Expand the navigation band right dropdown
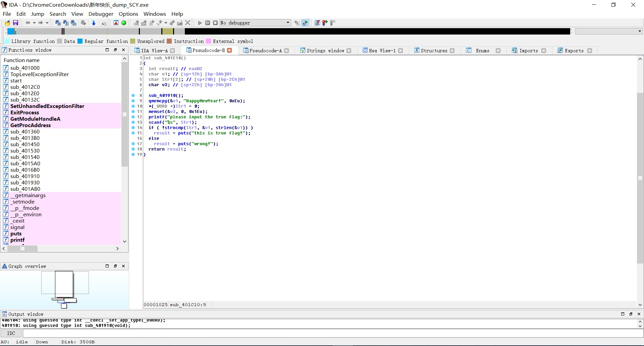The width and height of the screenshot is (644, 346). (x=640, y=31)
